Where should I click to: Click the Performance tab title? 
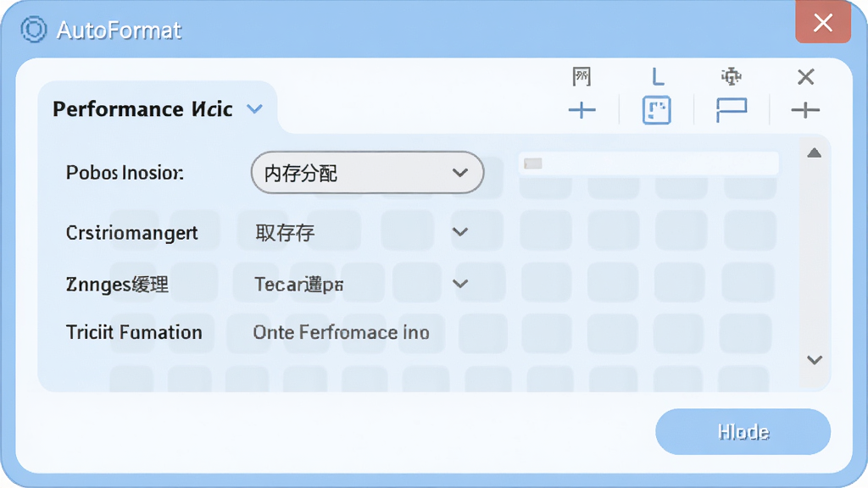[142, 109]
